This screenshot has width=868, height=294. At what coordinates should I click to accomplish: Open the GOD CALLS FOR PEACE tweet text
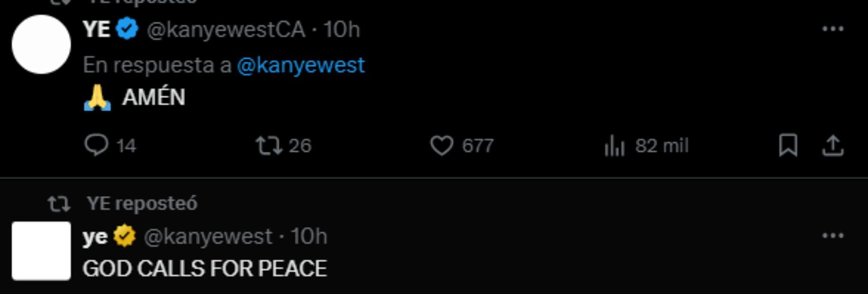pos(205,269)
